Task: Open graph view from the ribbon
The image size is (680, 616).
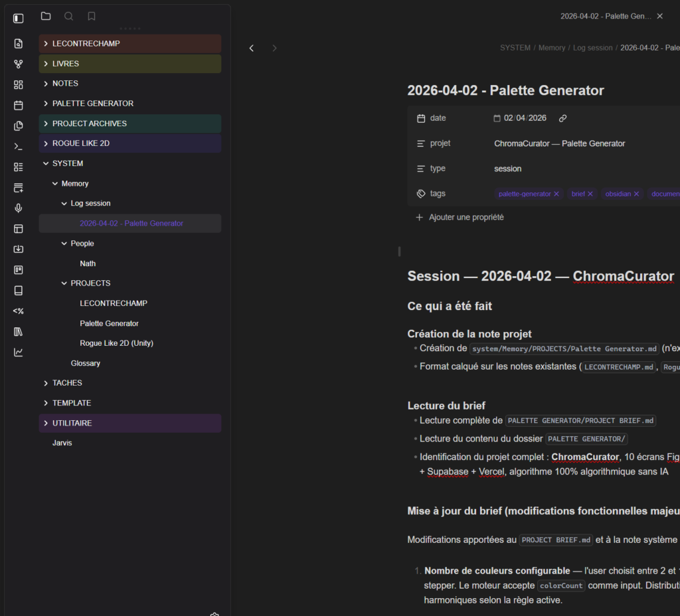Action: [x=19, y=64]
